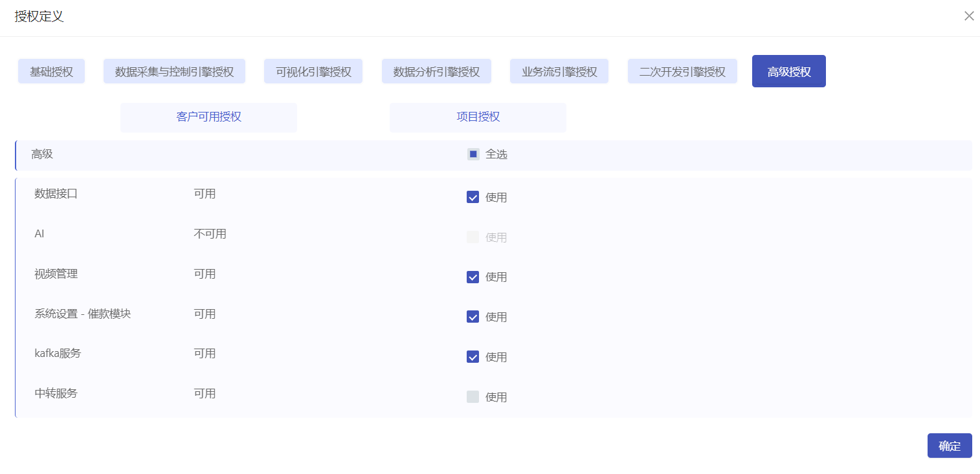Click the 数据接口 row label
The height and width of the screenshot is (474, 980).
[x=56, y=193]
